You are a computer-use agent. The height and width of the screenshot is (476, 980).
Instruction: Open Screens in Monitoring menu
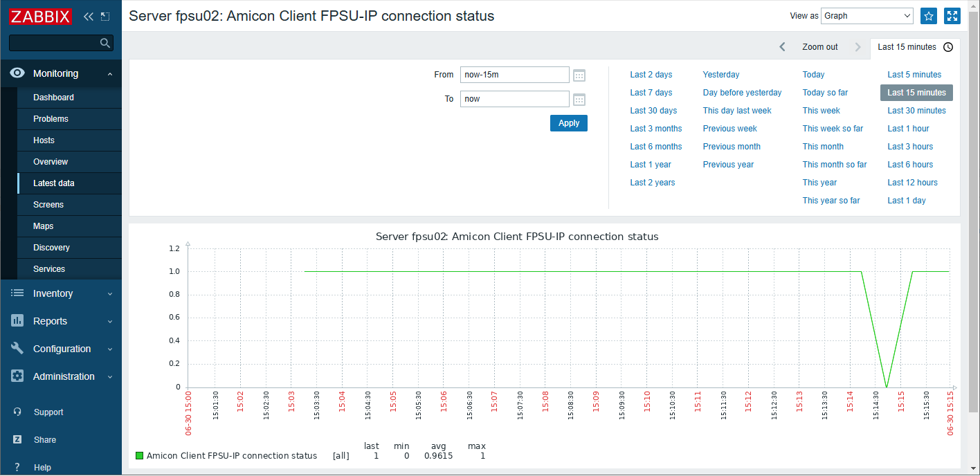[69, 205]
